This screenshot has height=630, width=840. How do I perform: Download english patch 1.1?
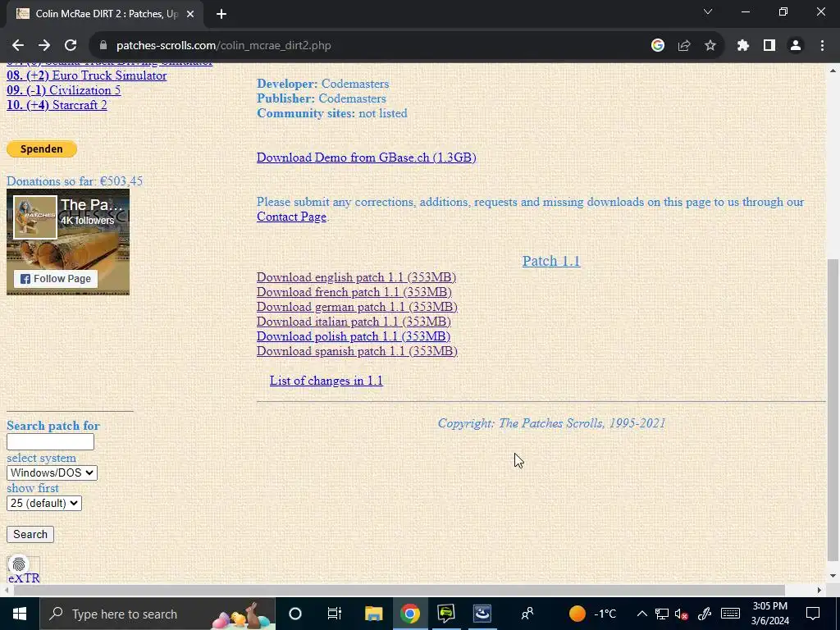[356, 277]
